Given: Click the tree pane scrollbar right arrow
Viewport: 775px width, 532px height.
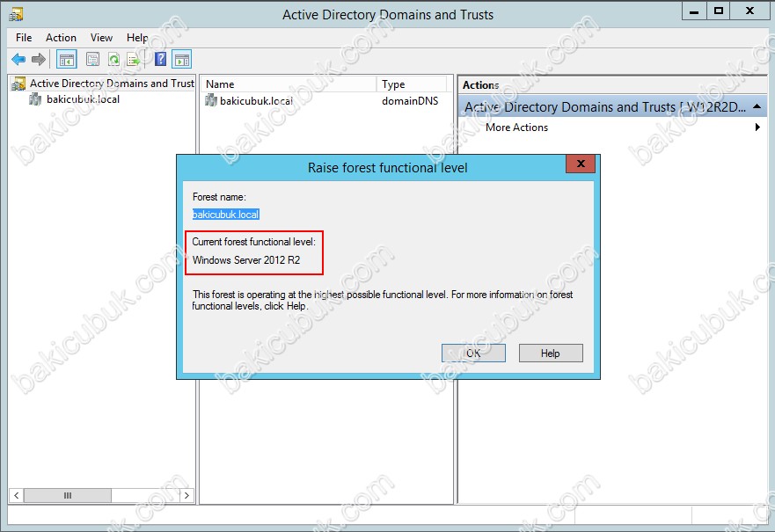Looking at the screenshot, I should [x=186, y=495].
